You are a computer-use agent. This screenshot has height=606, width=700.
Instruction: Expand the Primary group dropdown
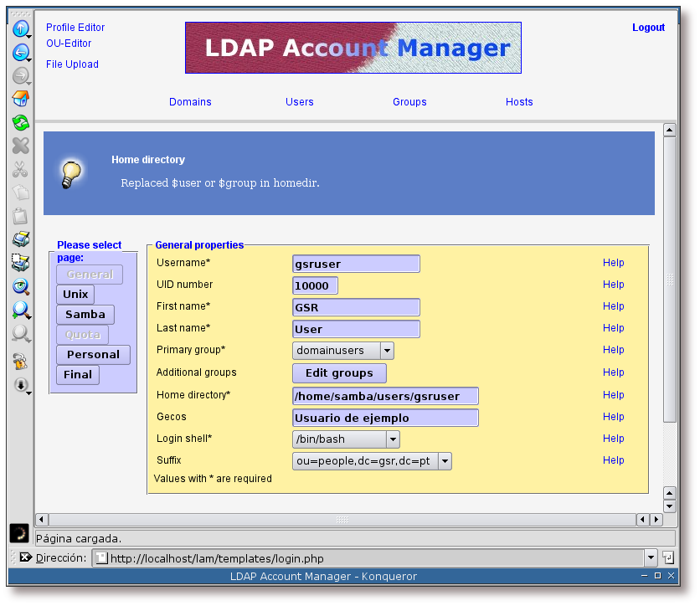point(387,351)
